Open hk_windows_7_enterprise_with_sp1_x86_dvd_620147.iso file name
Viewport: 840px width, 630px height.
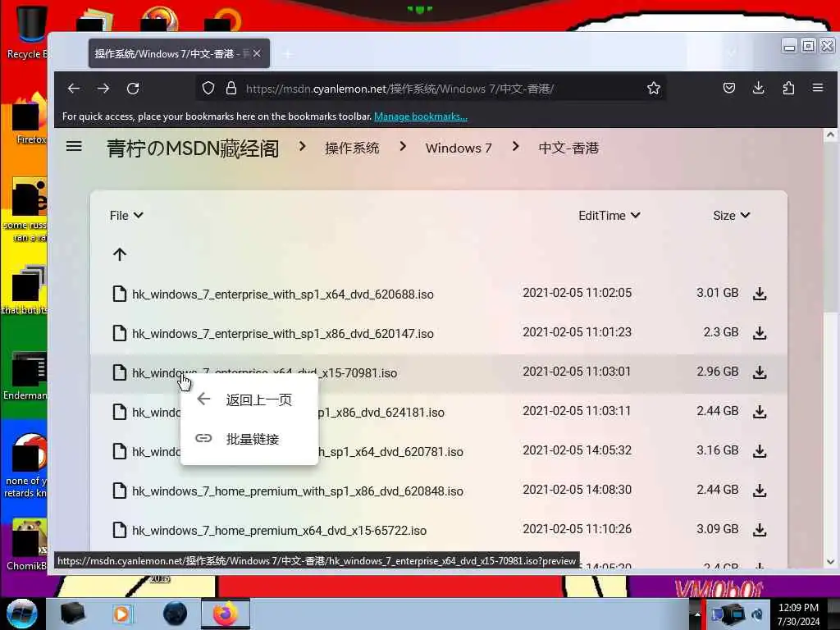(283, 334)
